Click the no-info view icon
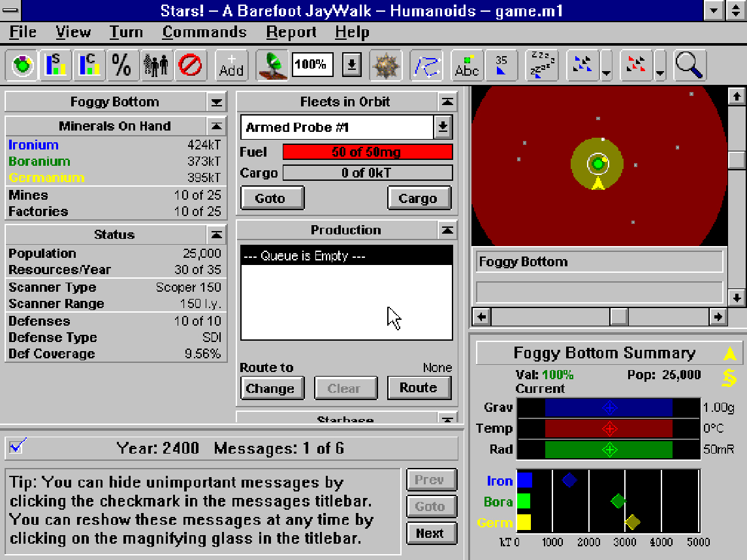Screen dimensions: 747x560 [190, 65]
